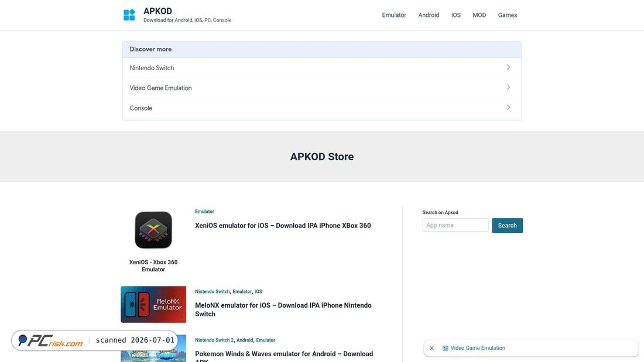Click the banner's Video Game Emulation icon

coord(445,348)
